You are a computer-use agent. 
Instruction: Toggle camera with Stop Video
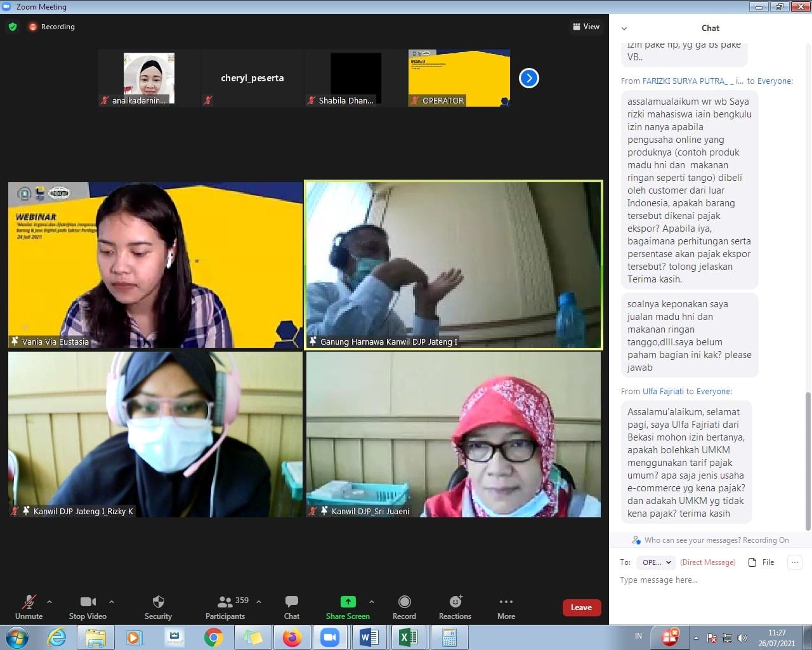tap(88, 606)
